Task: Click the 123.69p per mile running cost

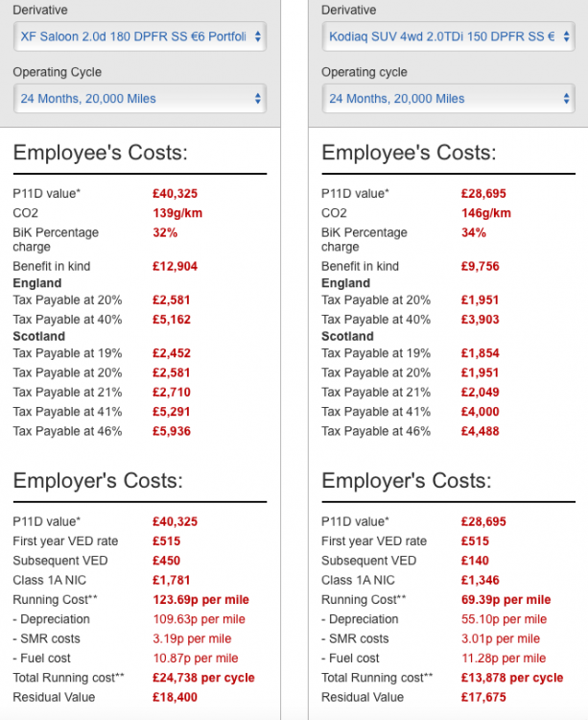Action: click(x=200, y=600)
